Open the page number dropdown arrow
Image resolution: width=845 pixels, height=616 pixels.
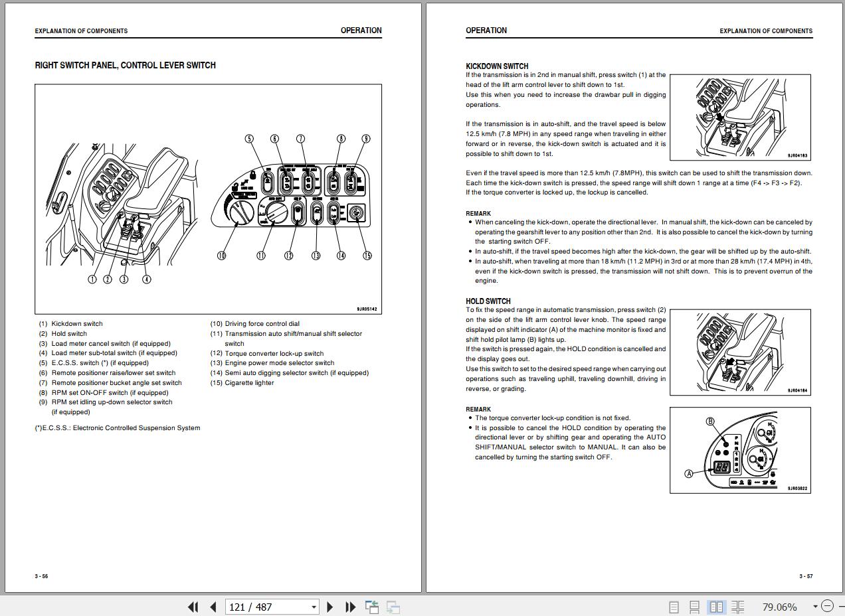click(x=314, y=607)
